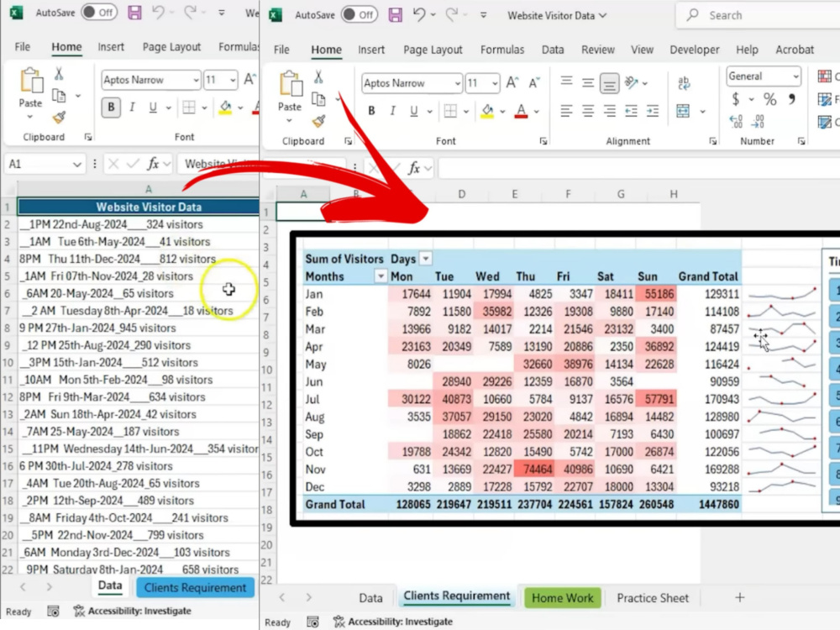Viewport: 840px width, 630px height.
Task: Align Right icon in right window
Action: 609,111
